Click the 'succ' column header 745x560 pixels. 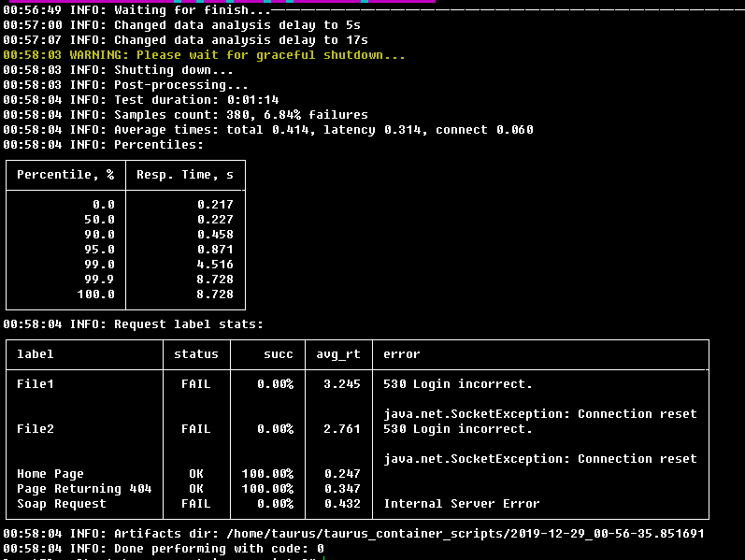pyautogui.click(x=279, y=354)
